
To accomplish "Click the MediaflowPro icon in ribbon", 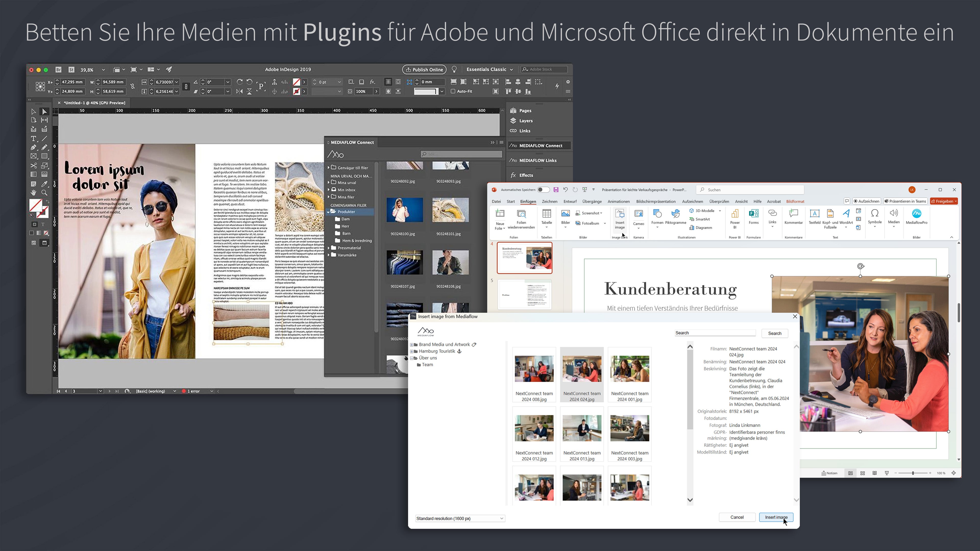I will (916, 214).
